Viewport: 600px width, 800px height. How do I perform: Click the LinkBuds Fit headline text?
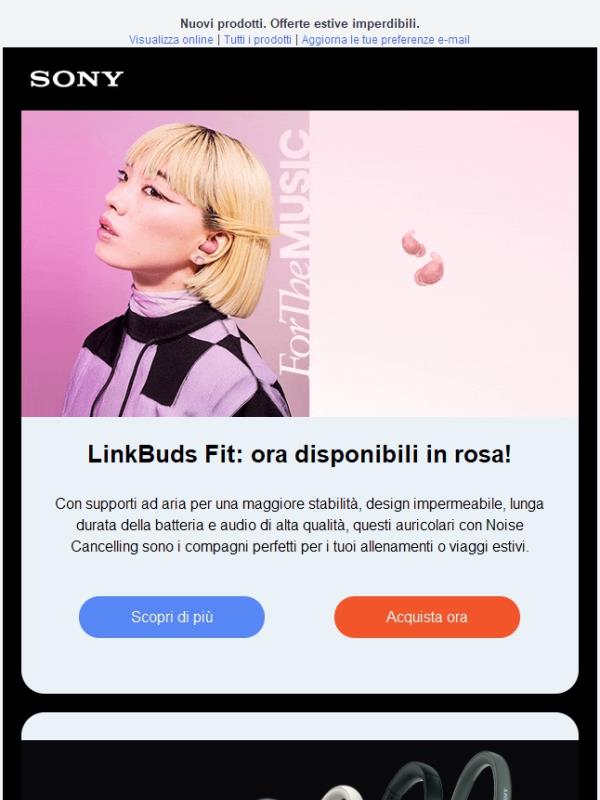click(x=299, y=454)
